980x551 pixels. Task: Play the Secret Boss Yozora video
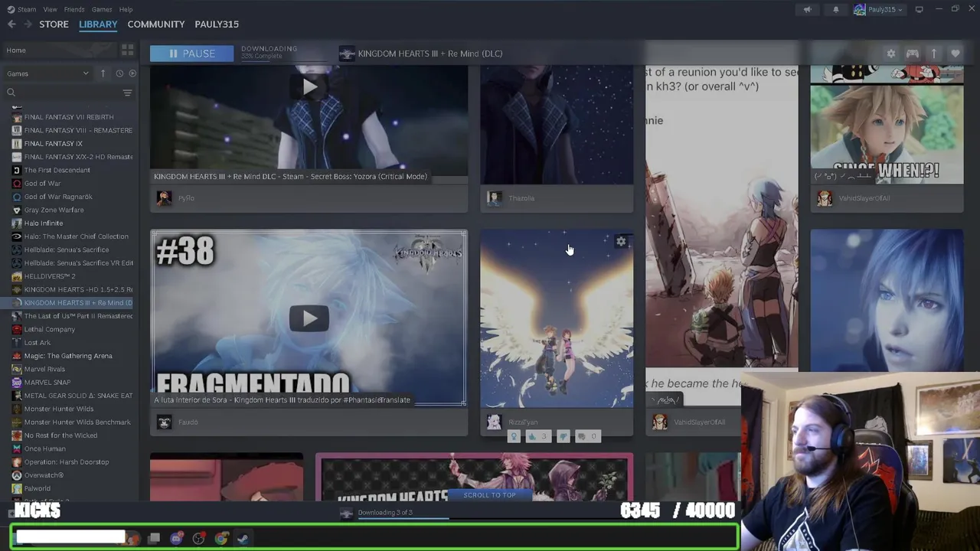(309, 86)
